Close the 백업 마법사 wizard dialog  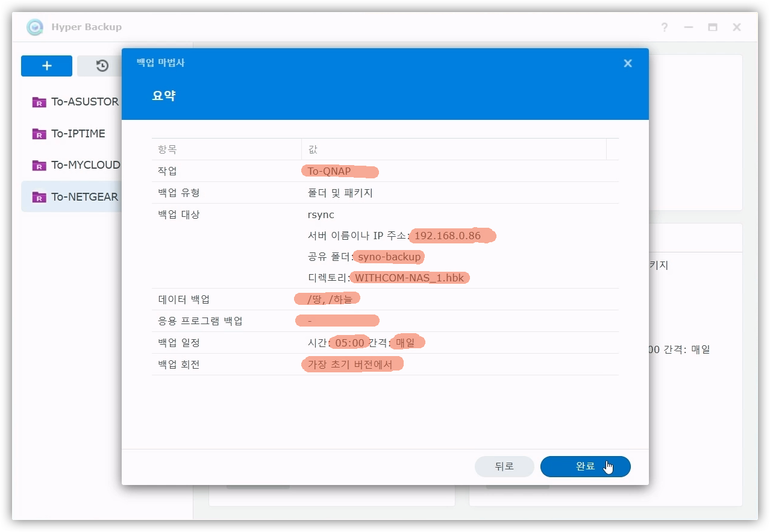coord(628,63)
